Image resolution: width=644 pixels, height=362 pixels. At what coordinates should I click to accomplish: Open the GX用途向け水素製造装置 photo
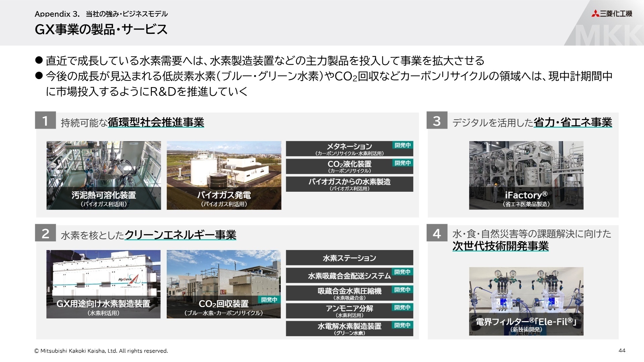103,284
